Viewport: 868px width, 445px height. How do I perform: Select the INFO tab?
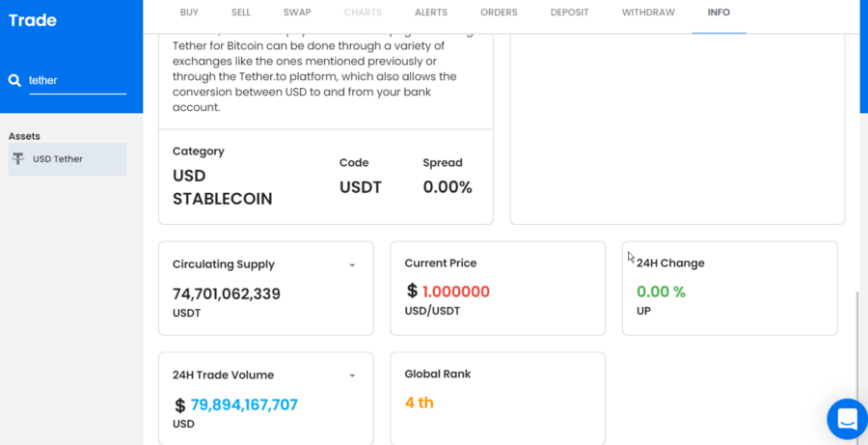pos(719,13)
